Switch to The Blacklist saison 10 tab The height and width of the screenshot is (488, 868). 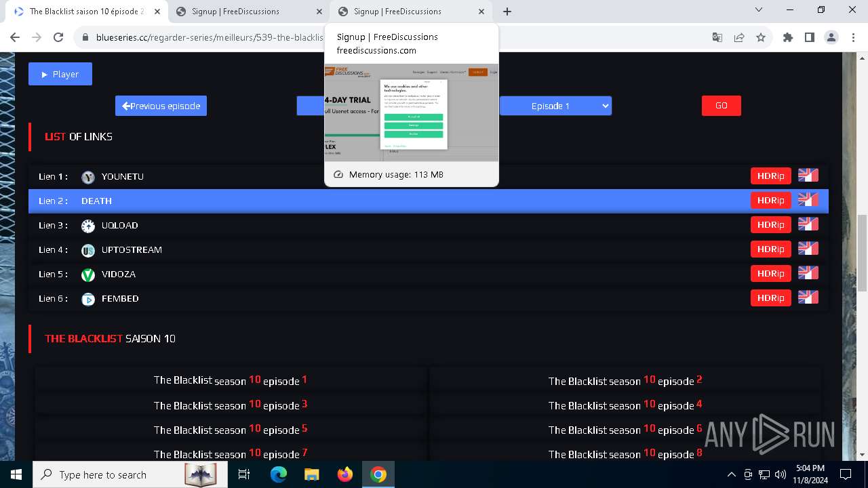[x=84, y=12]
